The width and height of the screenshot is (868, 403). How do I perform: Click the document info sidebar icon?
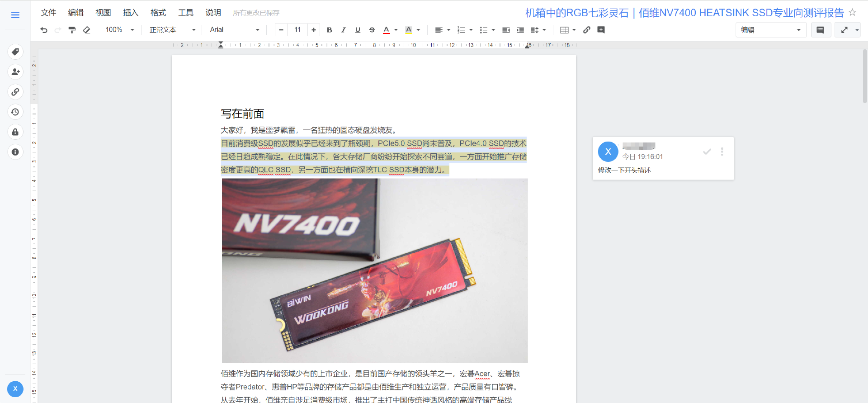pos(15,152)
